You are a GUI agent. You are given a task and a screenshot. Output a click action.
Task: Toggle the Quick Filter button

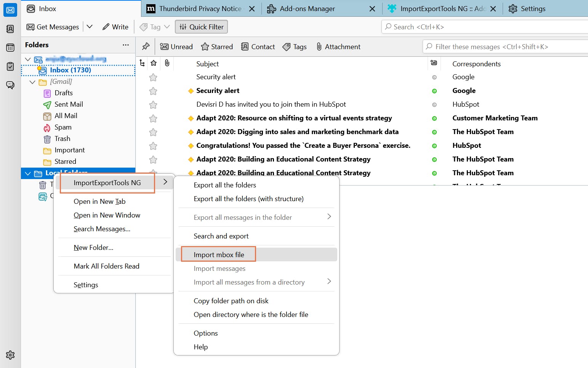click(x=202, y=27)
